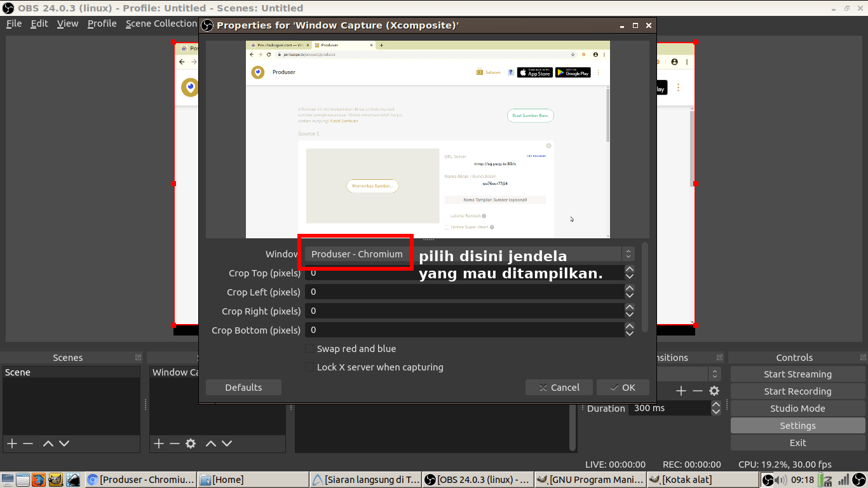
Task: Increase Crop Top pixels with up arrow
Action: coord(630,269)
